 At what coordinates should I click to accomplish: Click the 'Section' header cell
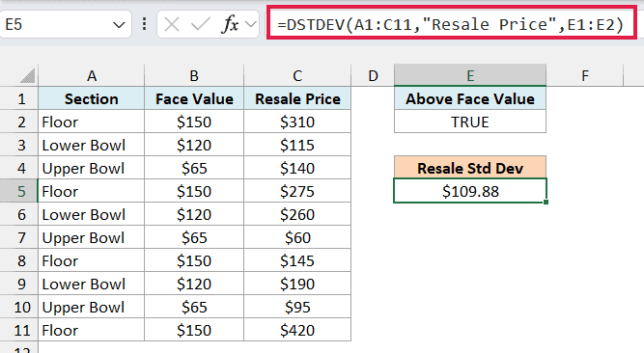pos(92,98)
